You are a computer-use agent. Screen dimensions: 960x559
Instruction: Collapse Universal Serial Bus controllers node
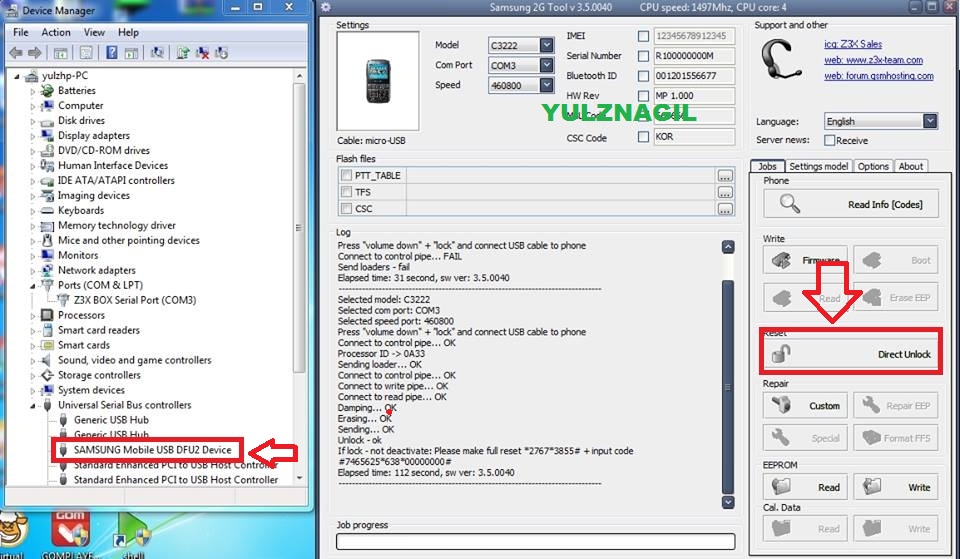[x=33, y=406]
